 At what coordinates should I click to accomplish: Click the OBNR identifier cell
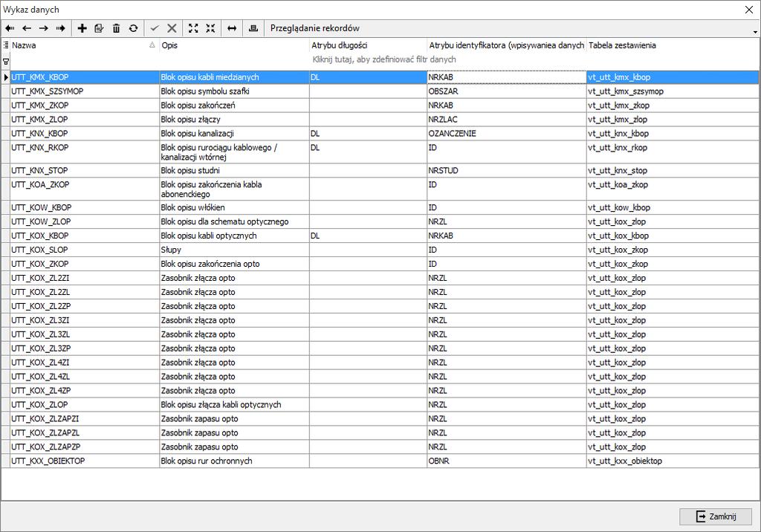click(x=507, y=461)
